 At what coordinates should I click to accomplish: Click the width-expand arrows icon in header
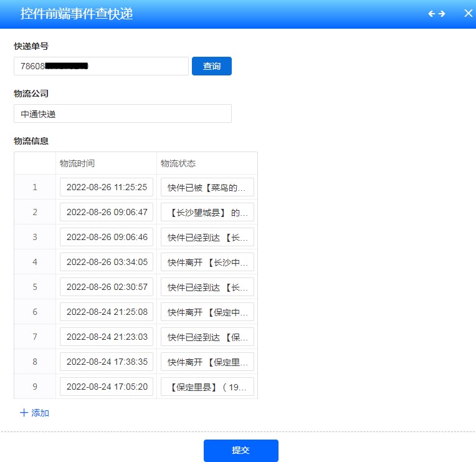[437, 14]
